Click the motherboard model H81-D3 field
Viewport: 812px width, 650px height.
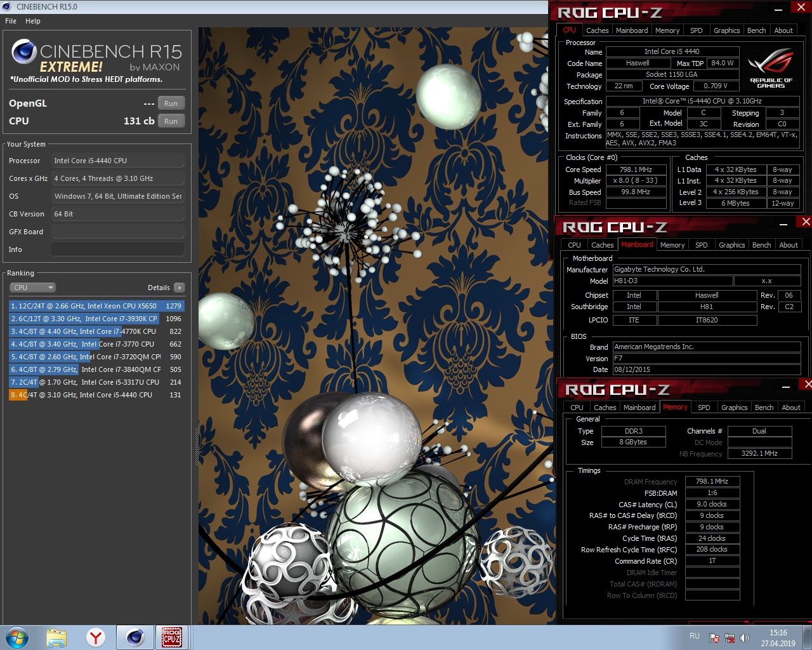pyautogui.click(x=672, y=281)
